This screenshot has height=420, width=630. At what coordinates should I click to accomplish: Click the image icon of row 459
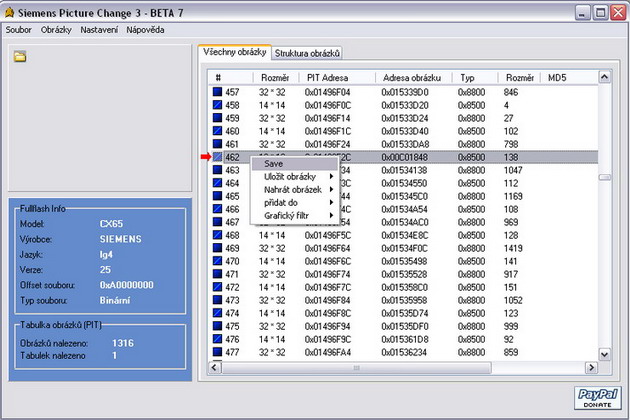point(217,118)
